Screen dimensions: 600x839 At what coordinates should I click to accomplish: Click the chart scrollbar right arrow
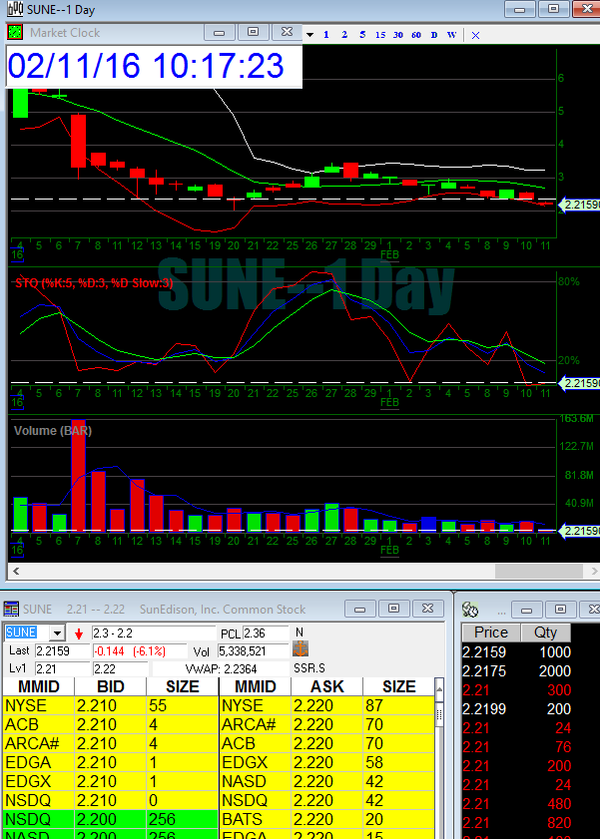click(594, 571)
